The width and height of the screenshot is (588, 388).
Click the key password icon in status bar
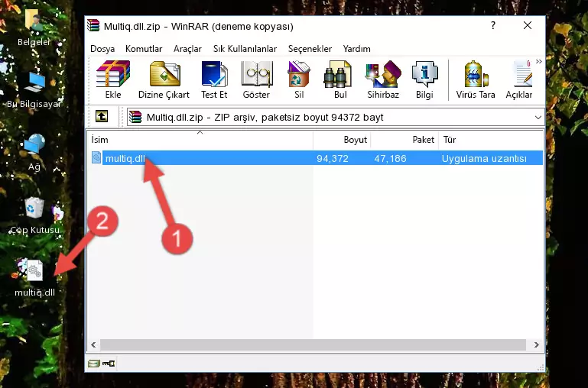click(x=109, y=364)
